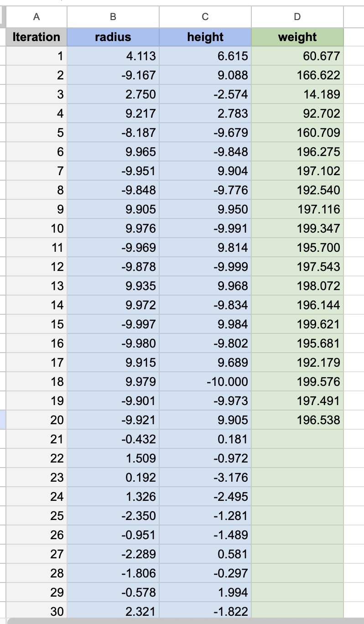
Task: Select height cell -9.991
Action: tap(205, 229)
